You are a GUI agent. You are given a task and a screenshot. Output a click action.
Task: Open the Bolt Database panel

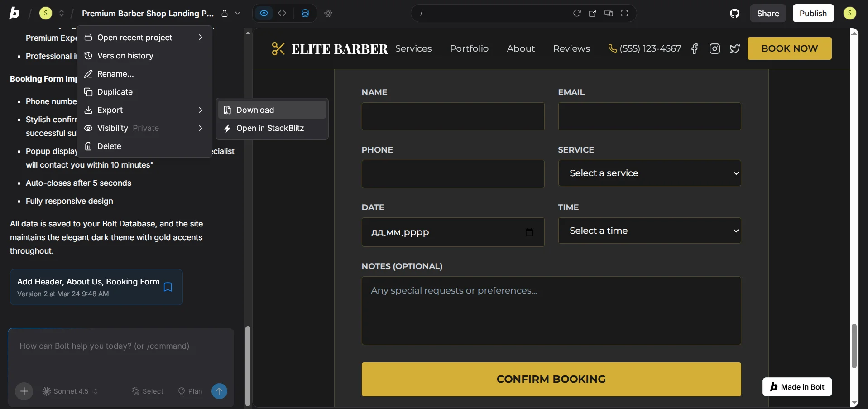pyautogui.click(x=305, y=13)
